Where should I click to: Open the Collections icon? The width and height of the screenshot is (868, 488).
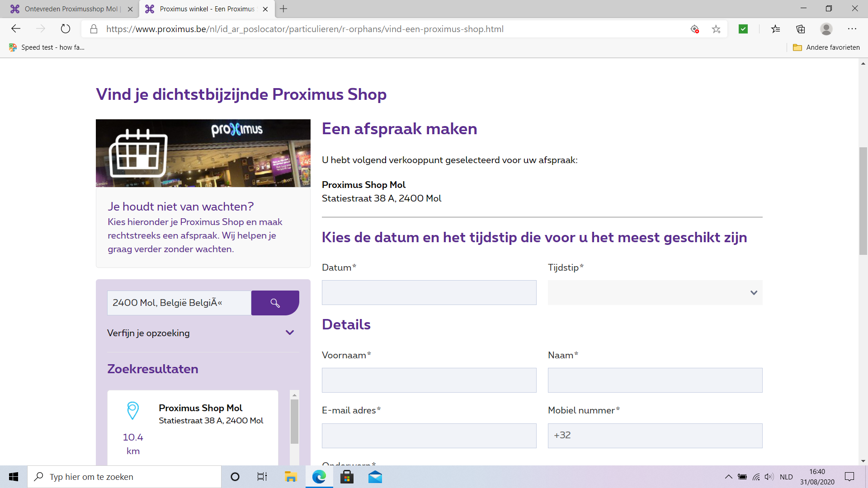pos(801,29)
